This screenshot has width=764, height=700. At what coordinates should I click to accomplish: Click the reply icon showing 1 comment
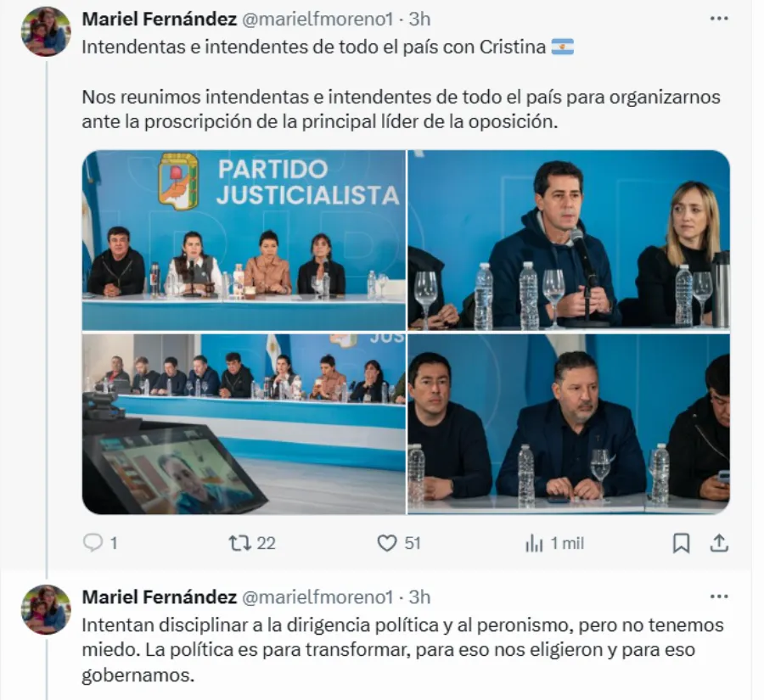[93, 542]
